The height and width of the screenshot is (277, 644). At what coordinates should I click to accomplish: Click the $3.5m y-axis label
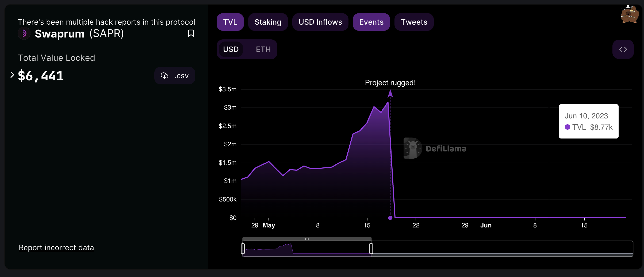[228, 89]
